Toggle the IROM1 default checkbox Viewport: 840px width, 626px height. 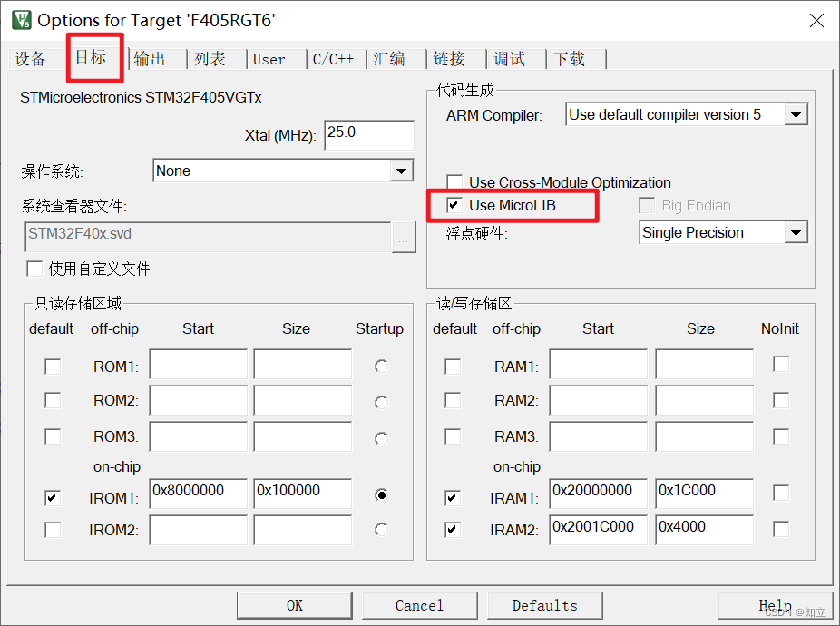point(53,498)
